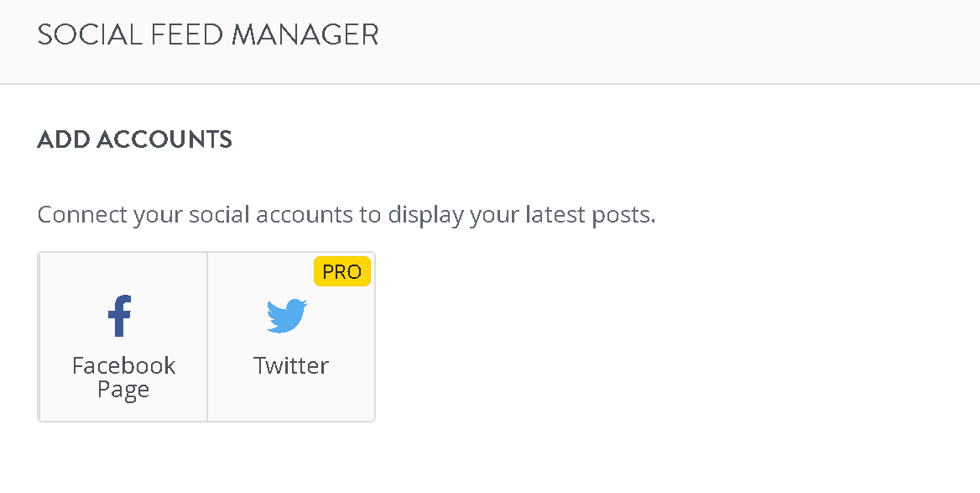Click the "Twitter" label under the bird
The image size is (980, 493).
tap(290, 365)
